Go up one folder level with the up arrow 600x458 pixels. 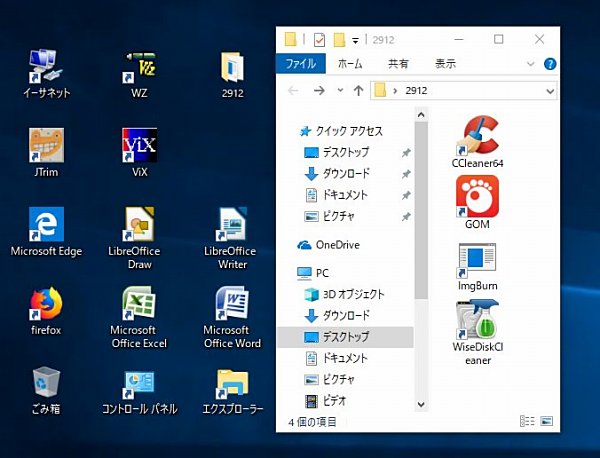point(359,91)
